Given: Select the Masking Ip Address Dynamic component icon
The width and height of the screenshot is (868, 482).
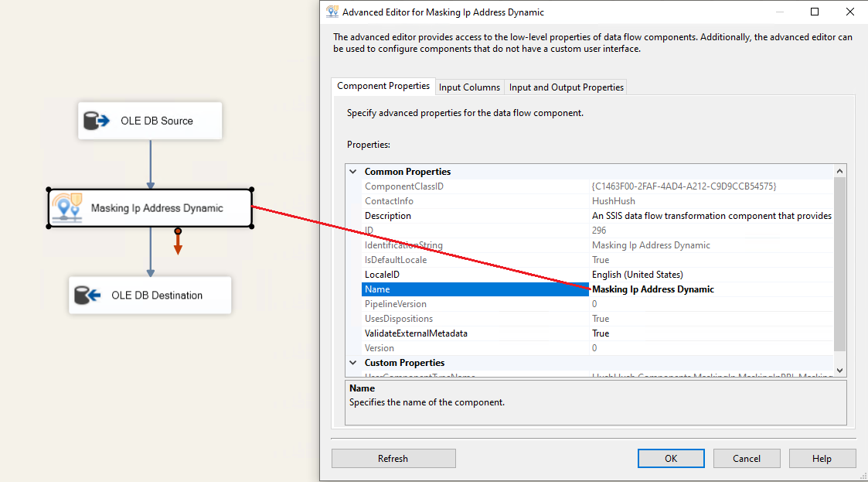Looking at the screenshot, I should (x=66, y=207).
